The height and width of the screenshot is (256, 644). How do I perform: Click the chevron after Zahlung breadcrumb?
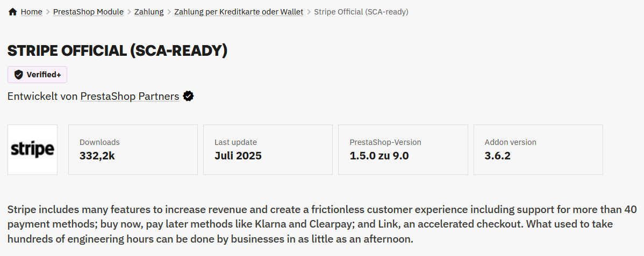point(169,12)
